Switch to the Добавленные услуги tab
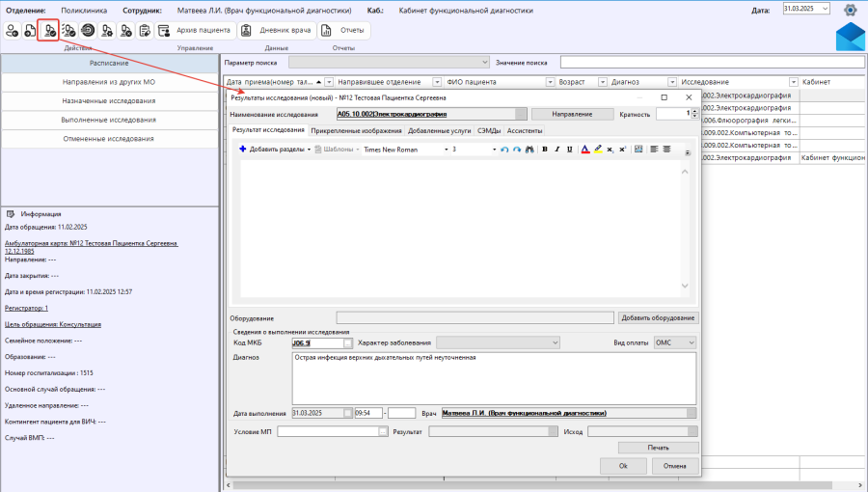 coord(440,130)
